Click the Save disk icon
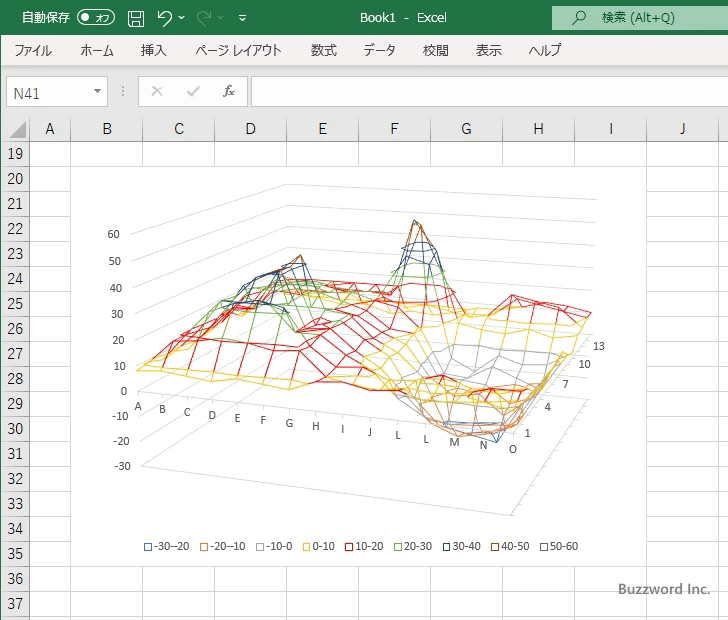This screenshot has height=620, width=728. [136, 18]
